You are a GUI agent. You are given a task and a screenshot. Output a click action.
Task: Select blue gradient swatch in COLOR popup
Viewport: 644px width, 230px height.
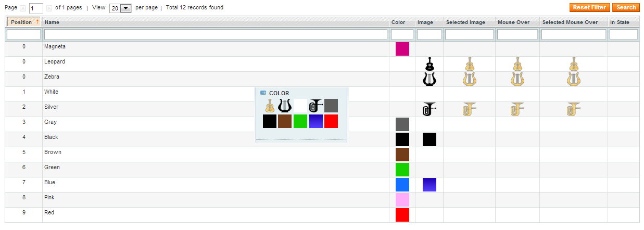click(316, 121)
